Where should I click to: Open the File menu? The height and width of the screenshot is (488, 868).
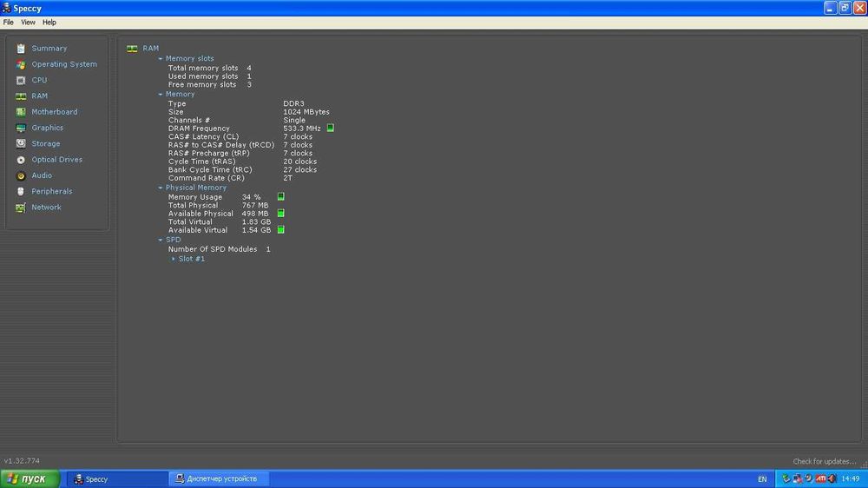click(9, 23)
